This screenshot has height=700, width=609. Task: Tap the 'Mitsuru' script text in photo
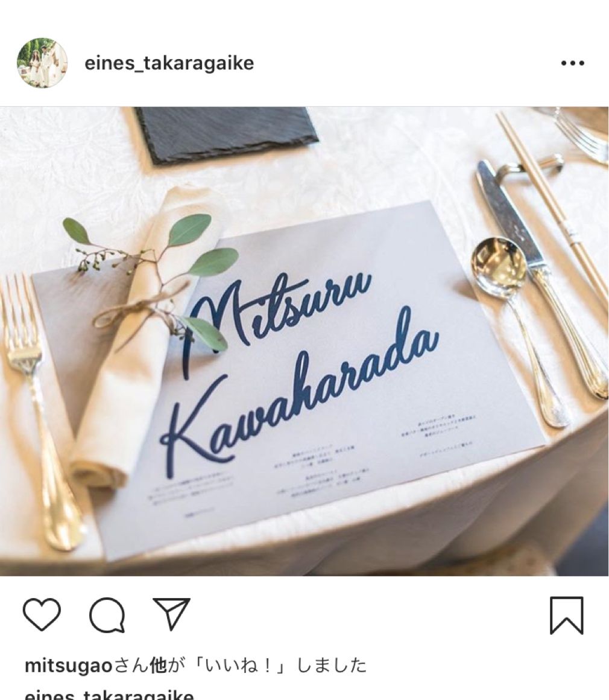tap(276, 319)
